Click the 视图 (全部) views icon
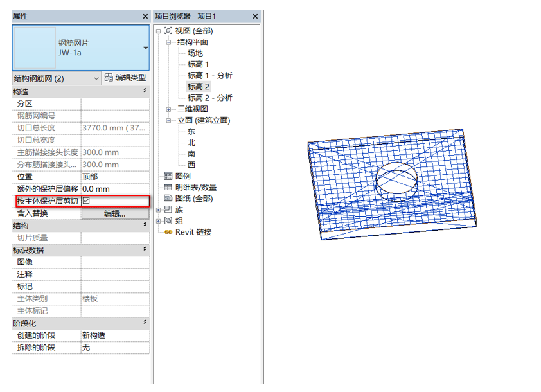541x392 pixels. click(x=168, y=31)
